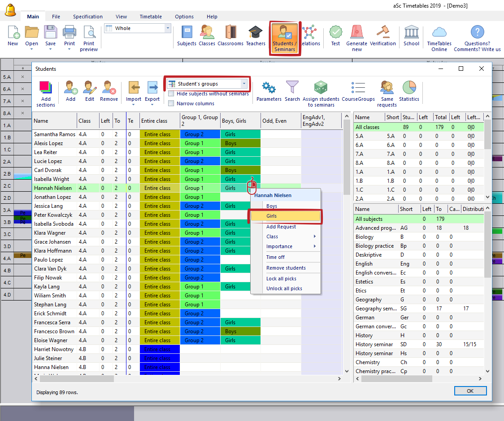Open the Whole view dropdown
This screenshot has width=504, height=421.
tap(168, 28)
